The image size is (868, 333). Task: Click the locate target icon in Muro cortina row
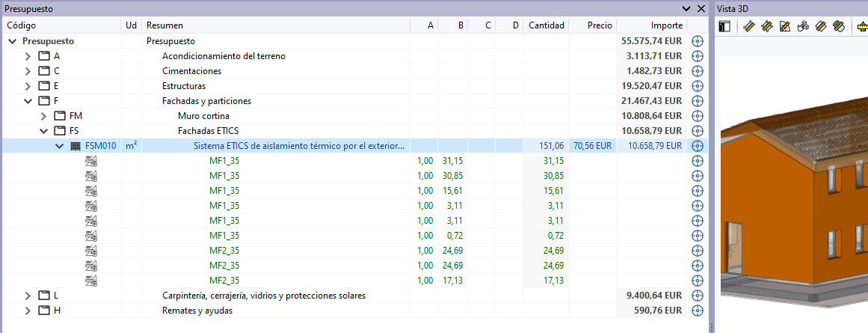(698, 116)
